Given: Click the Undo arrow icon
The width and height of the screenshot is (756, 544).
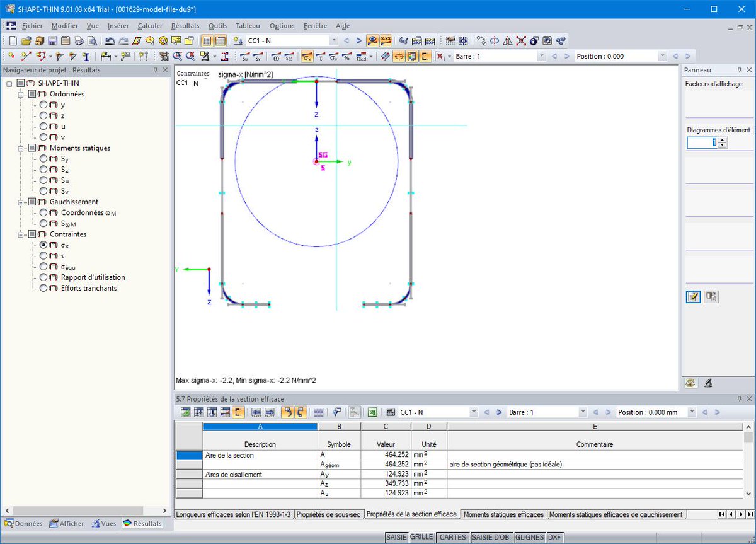Looking at the screenshot, I should (110, 40).
